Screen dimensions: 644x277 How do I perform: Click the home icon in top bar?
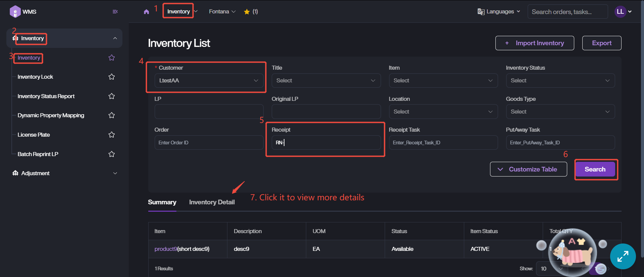coord(146,12)
